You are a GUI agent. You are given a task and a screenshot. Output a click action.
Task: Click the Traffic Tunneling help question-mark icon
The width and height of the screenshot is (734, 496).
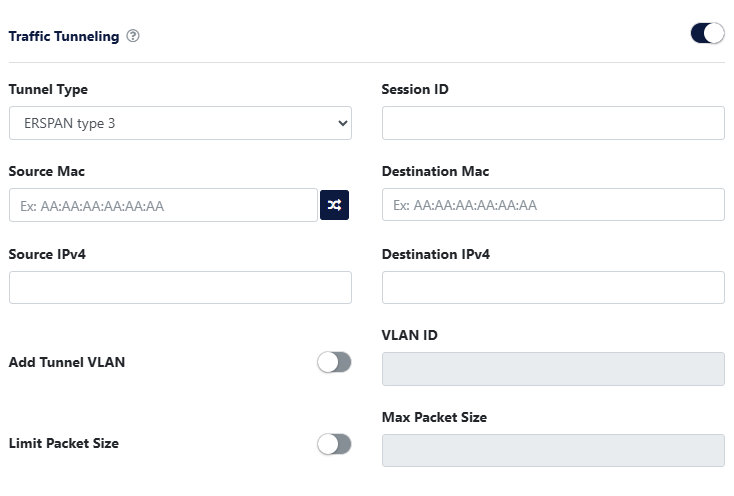[133, 37]
